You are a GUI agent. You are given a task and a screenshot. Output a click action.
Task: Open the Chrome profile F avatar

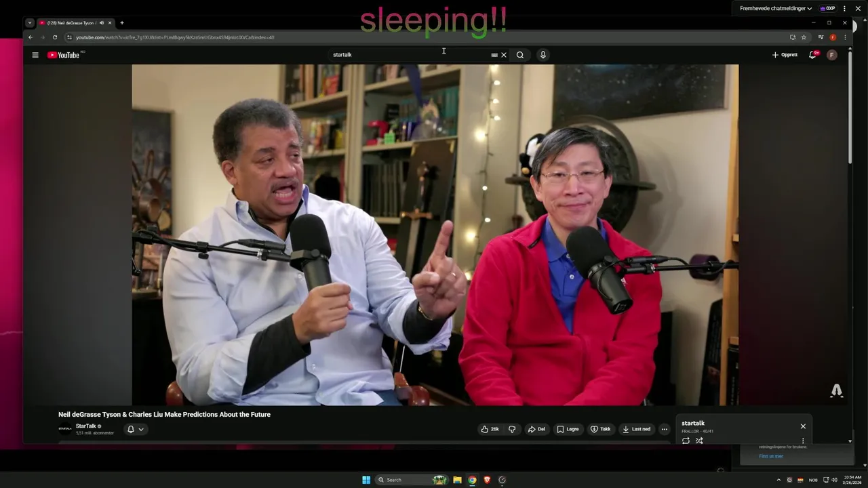coord(833,37)
